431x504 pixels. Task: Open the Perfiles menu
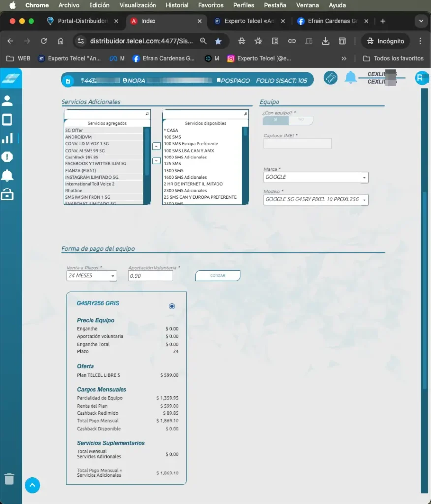click(x=244, y=5)
